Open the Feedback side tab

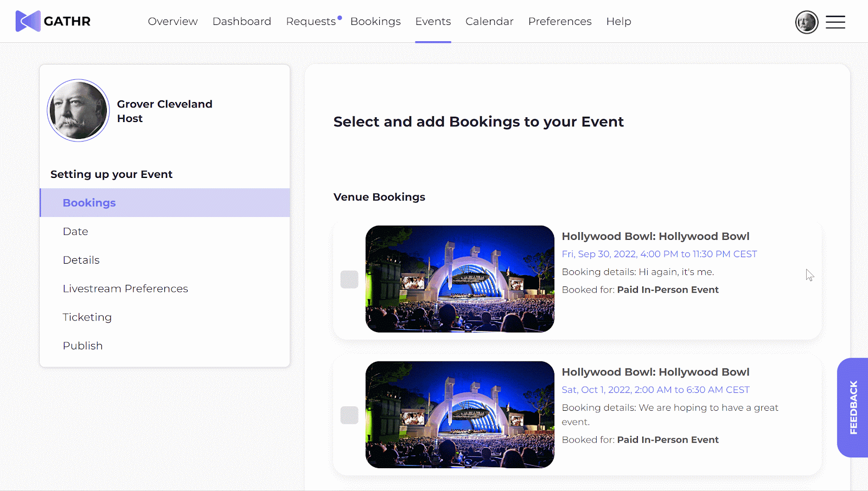coord(853,407)
